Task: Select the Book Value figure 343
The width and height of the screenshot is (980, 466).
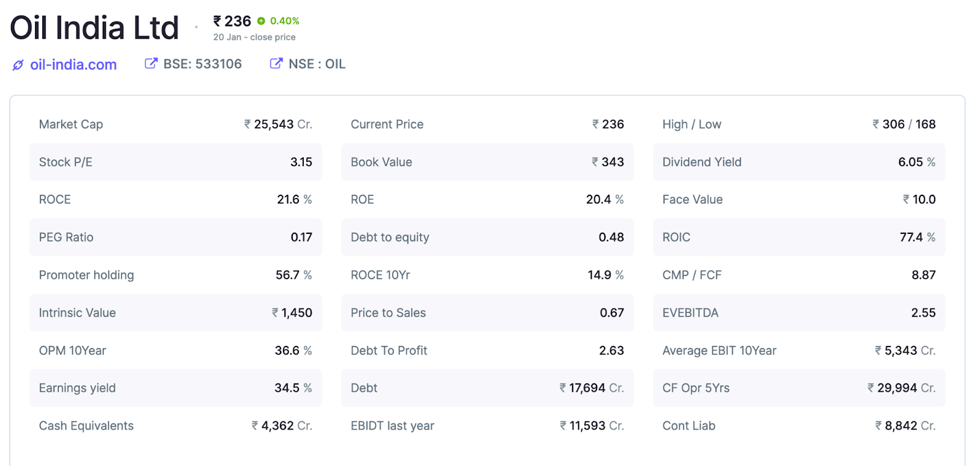Action: (x=608, y=162)
